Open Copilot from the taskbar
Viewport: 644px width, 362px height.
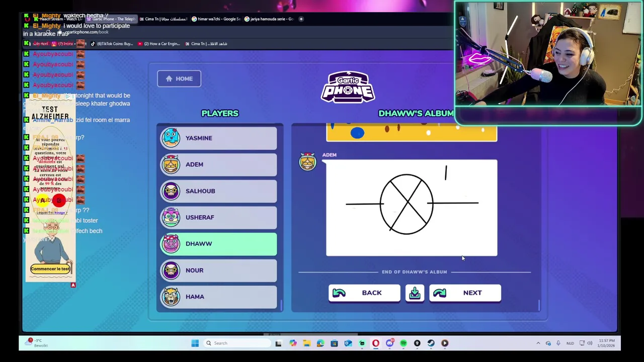[293, 343]
